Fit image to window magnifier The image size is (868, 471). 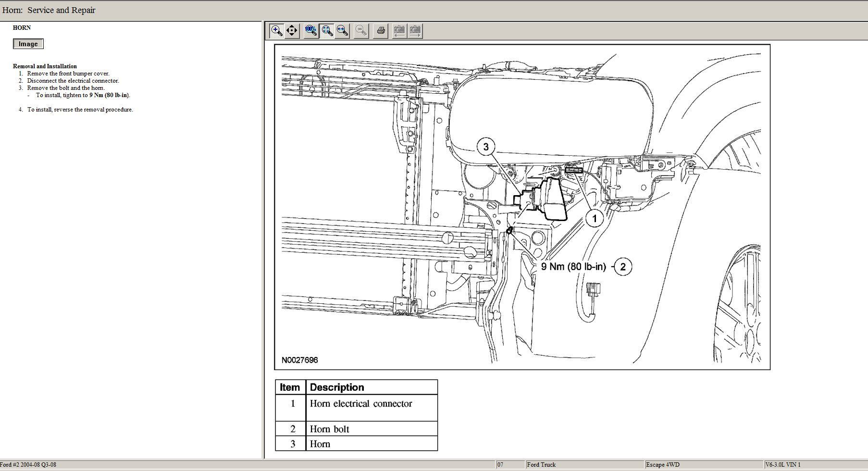pos(327,31)
